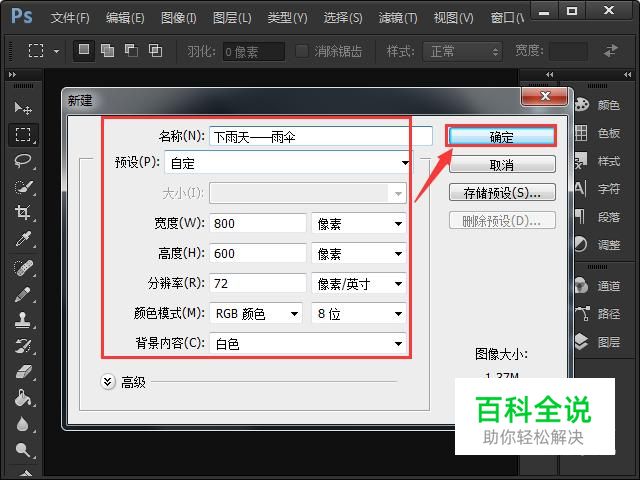Select the Eyedropper tool

23,239
